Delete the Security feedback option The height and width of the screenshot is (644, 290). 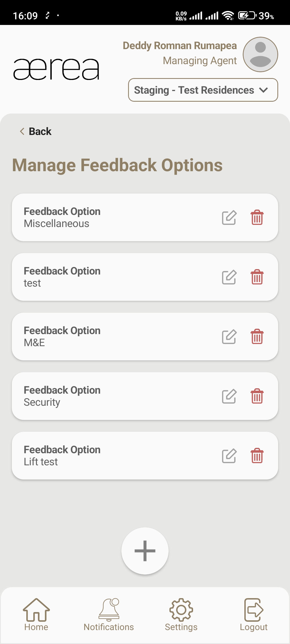[257, 396]
